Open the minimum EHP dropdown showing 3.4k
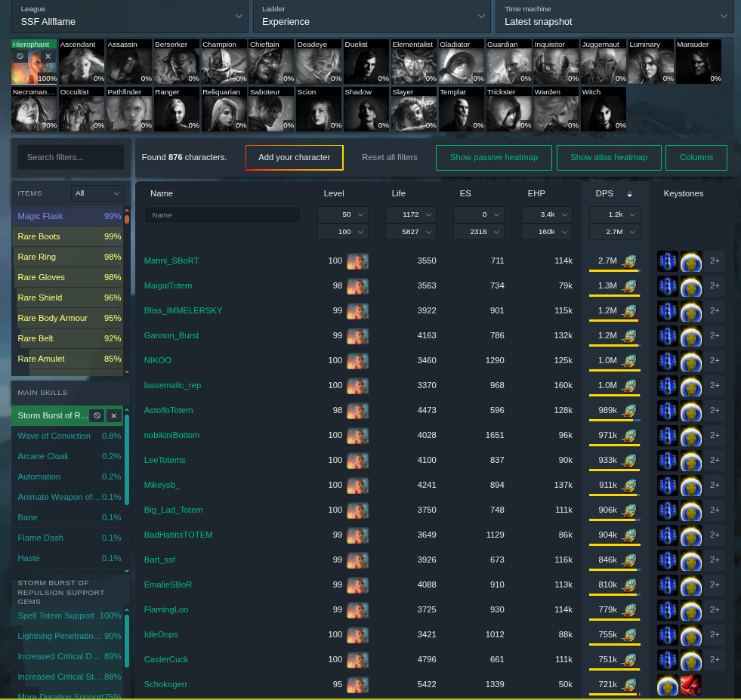This screenshot has width=741, height=700. 547,214
